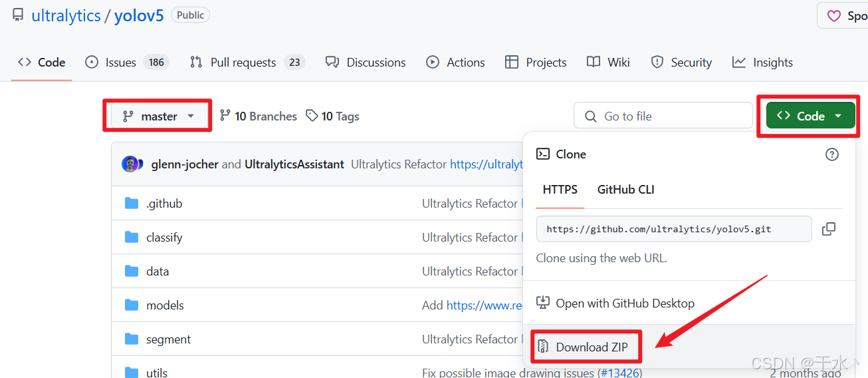This screenshot has width=868, height=378.
Task: Click the GitHub Desktop download icon
Action: coord(543,303)
